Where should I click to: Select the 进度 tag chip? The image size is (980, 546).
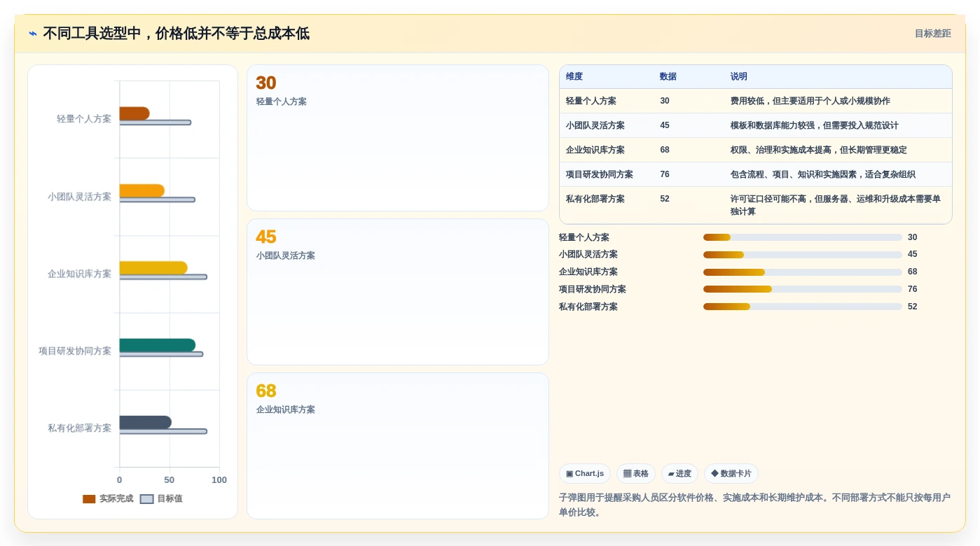click(679, 474)
